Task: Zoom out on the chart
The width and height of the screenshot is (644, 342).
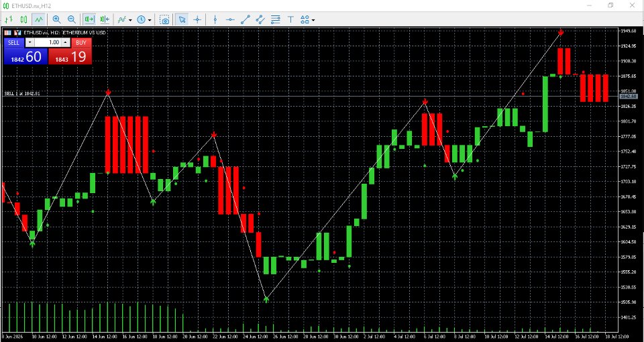Action: [72, 19]
